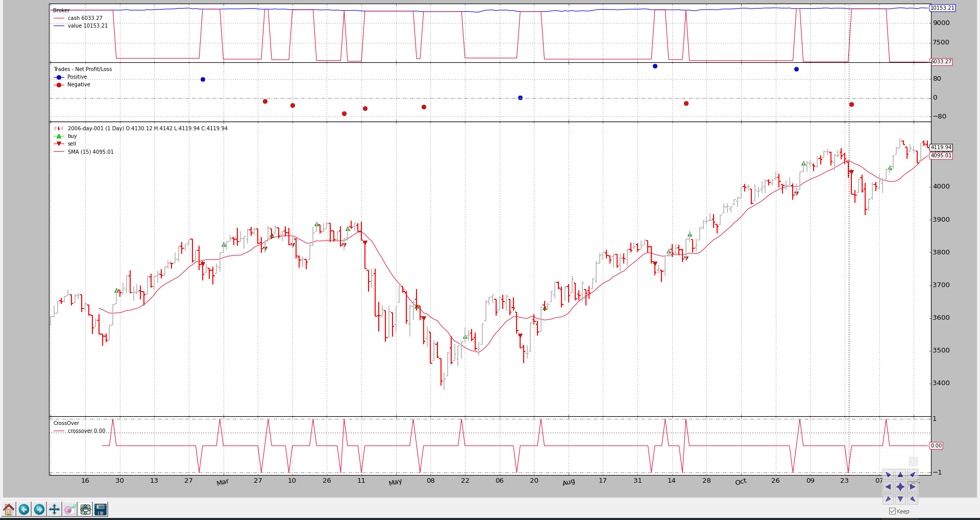Activate the Pan axes tool
Viewport: 980px width, 520px height.
[55, 509]
